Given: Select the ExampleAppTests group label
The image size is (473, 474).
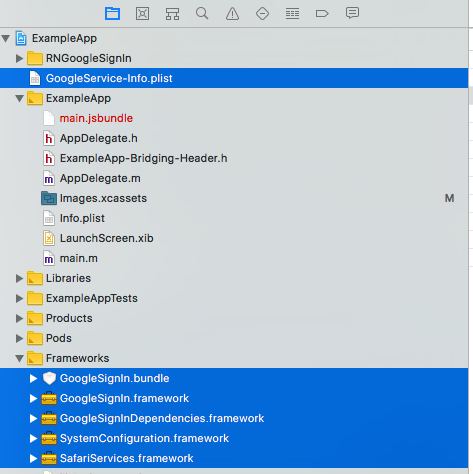Looking at the screenshot, I should click(x=92, y=298).
